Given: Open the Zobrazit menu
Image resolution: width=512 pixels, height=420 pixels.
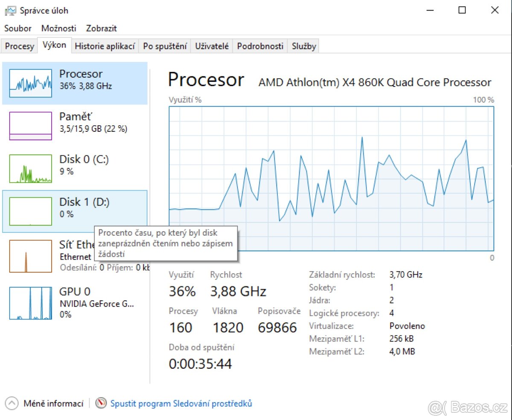Looking at the screenshot, I should 102,29.
